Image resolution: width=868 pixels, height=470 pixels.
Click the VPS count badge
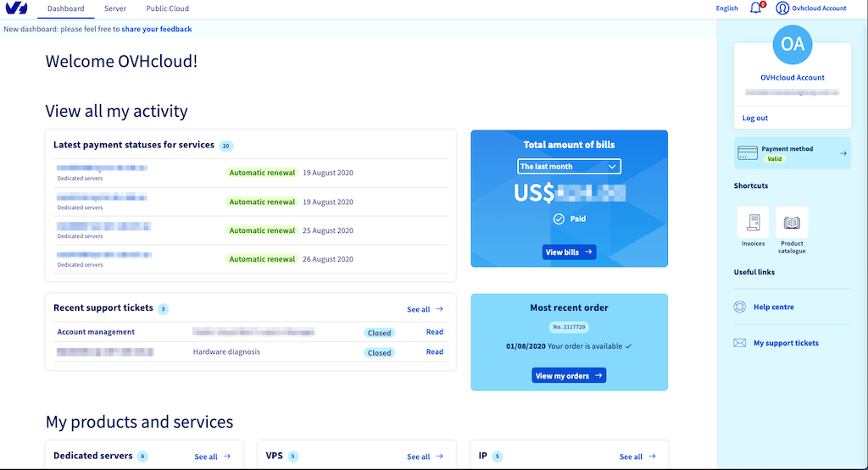pos(292,456)
